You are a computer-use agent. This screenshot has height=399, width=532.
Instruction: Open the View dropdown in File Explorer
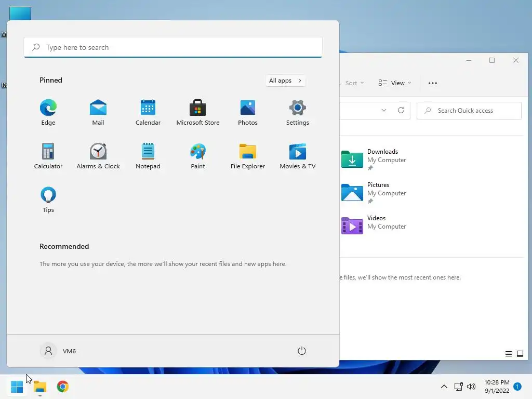tap(395, 83)
